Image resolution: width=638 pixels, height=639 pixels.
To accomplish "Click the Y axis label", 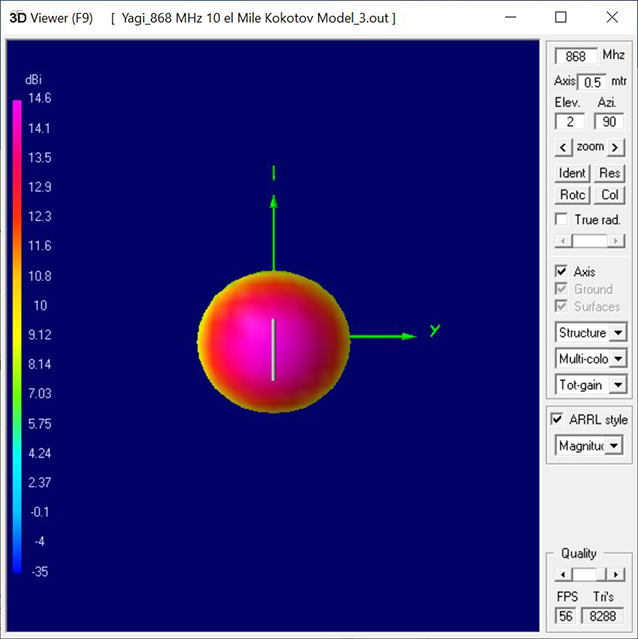I will click(435, 330).
